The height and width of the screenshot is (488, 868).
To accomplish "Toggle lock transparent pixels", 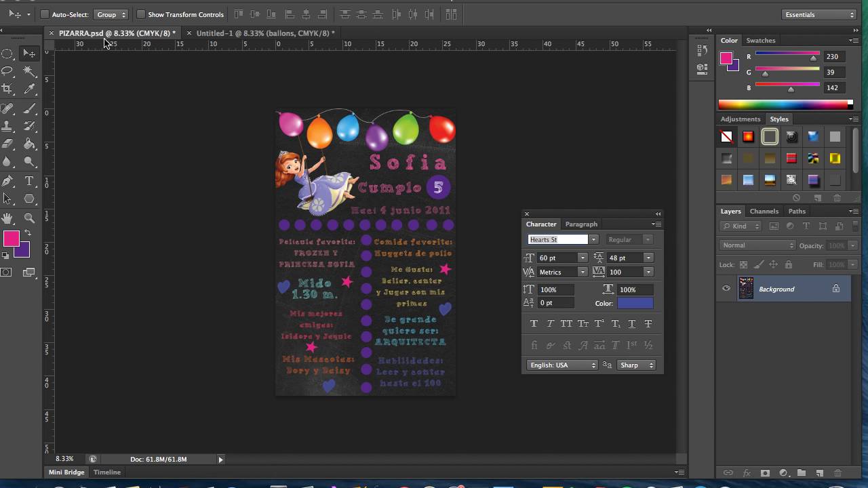I will 743,264.
